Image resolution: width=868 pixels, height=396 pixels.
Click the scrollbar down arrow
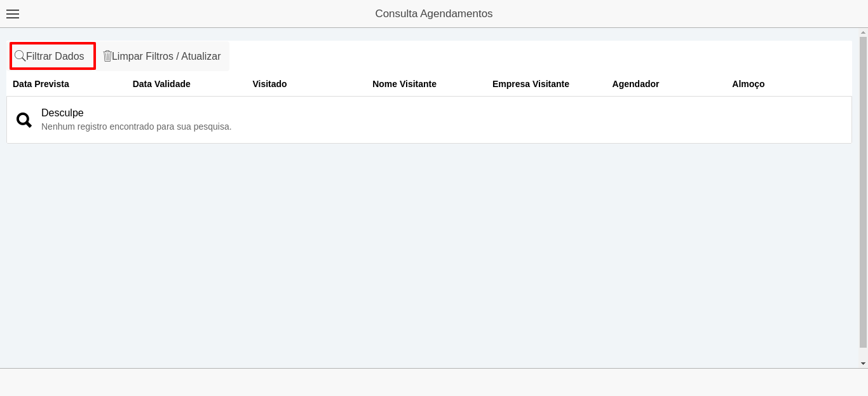[863, 364]
